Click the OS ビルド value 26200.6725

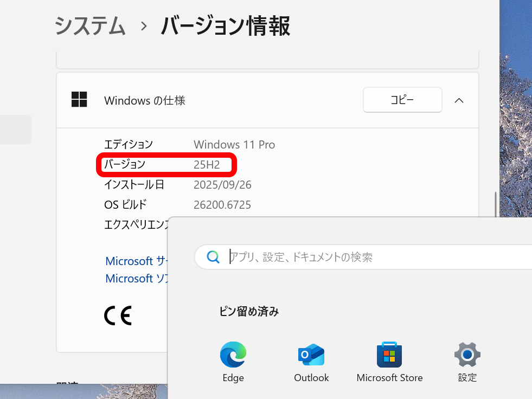222,205
